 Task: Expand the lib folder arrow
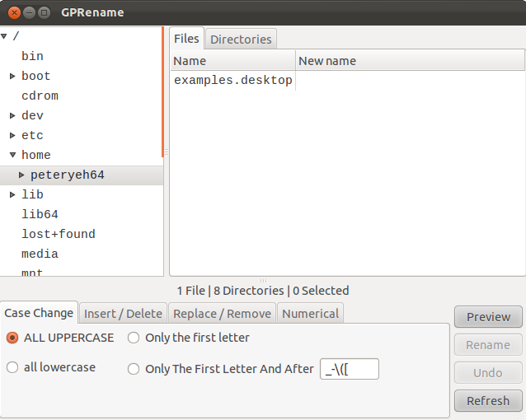12,194
